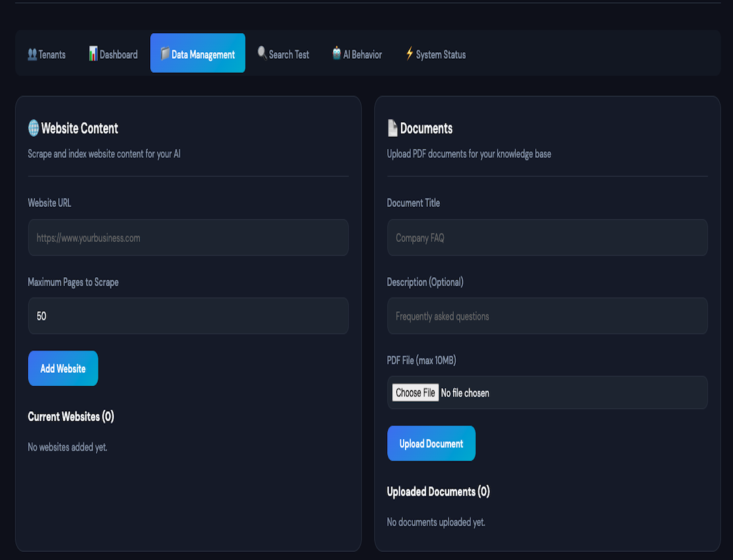The image size is (733, 560).
Task: Click the lightning bolt icon for System Status
Action: pos(410,54)
